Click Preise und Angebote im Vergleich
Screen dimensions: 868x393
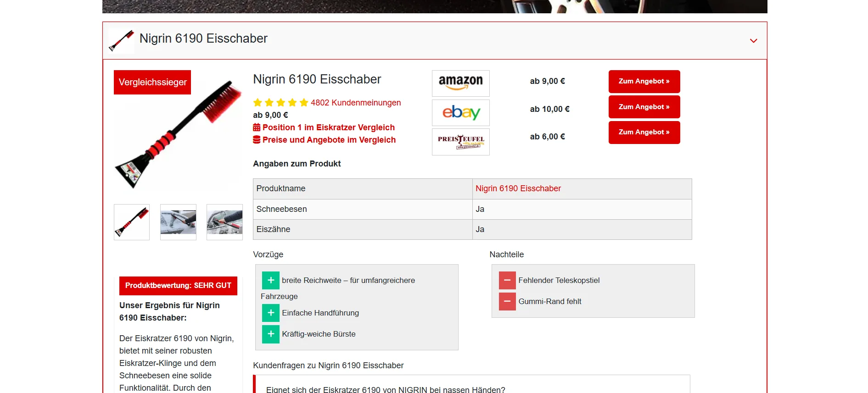[x=329, y=140]
